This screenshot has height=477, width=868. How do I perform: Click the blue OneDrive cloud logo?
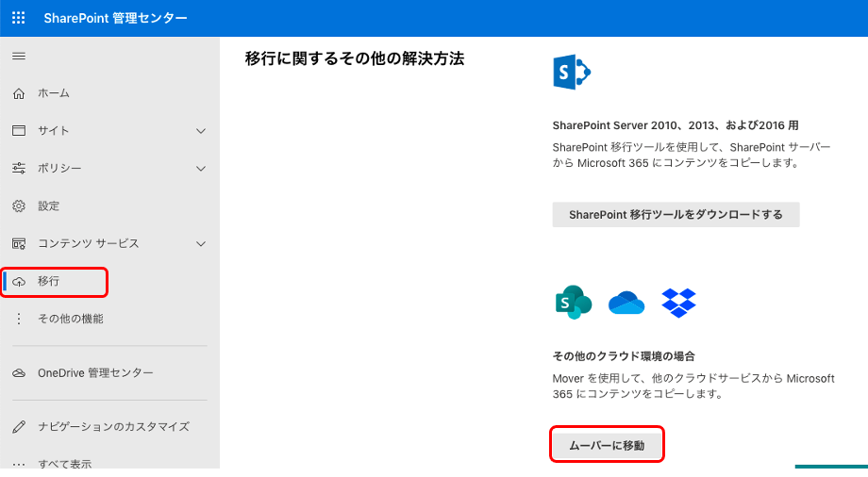(626, 303)
